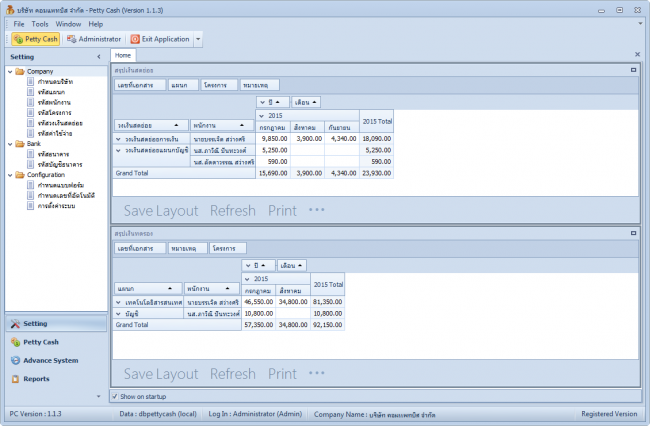Image resolution: width=650 pixels, height=426 pixels.
Task: Maximize the สรุปเงินทดรอง summary panel
Action: pyautogui.click(x=633, y=233)
